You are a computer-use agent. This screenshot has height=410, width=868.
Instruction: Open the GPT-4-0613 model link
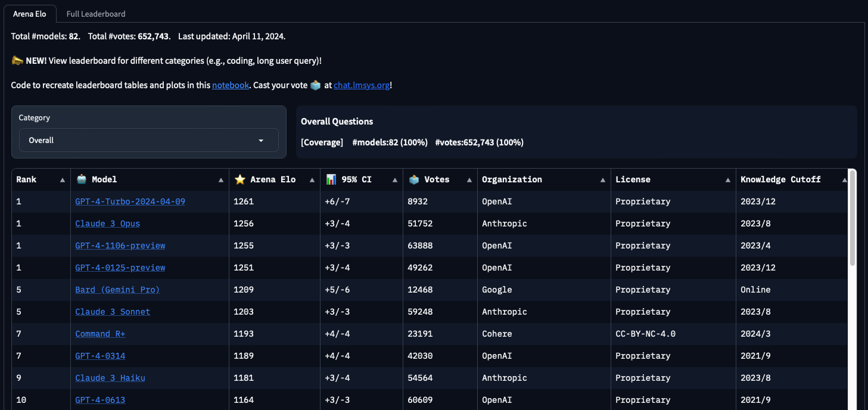click(x=100, y=400)
